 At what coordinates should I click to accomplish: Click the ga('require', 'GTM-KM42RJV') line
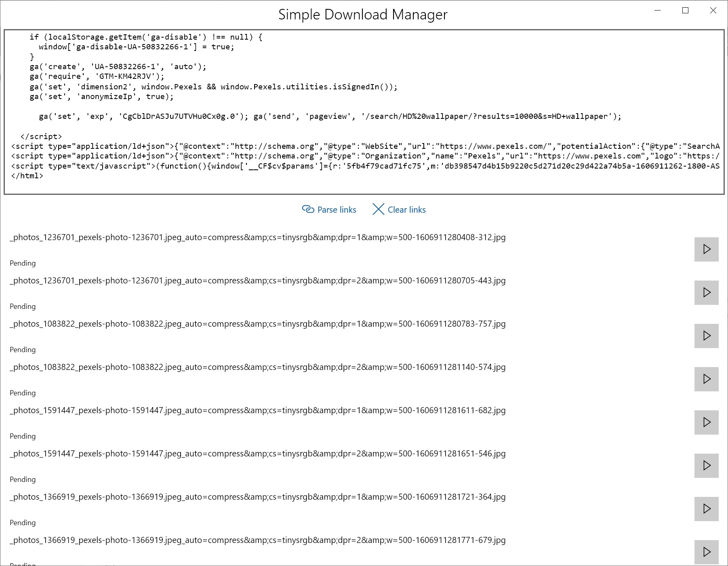click(x=97, y=76)
